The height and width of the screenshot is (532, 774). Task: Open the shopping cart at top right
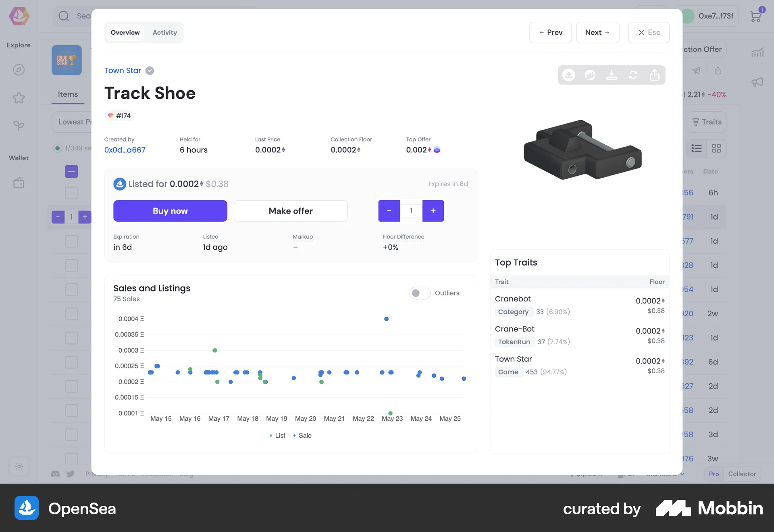[755, 16]
